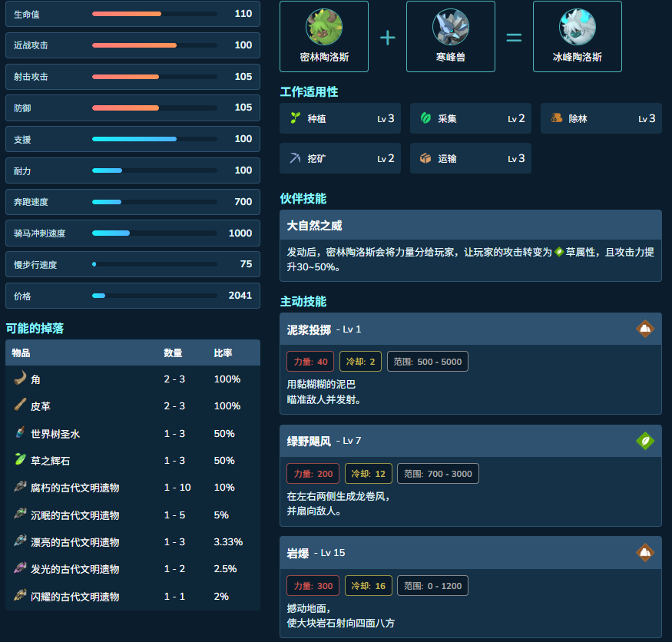672x642 pixels.
Task: Open the 冰峰陶洛斯 breeding result card
Action: point(578,36)
